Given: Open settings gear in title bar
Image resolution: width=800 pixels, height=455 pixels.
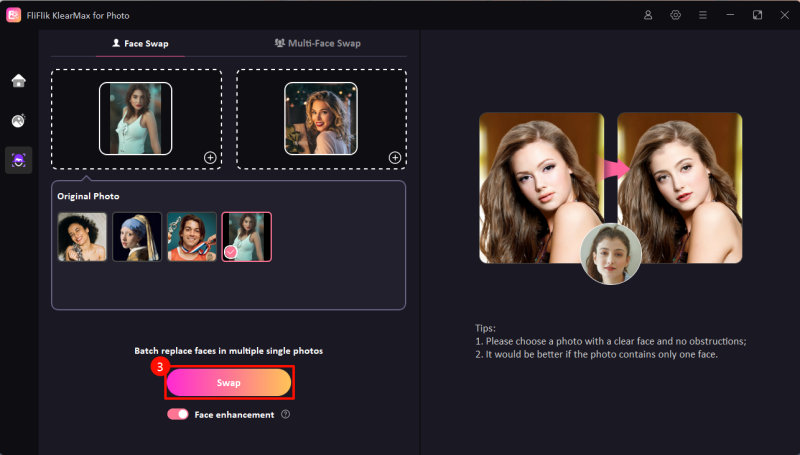Looking at the screenshot, I should 676,15.
